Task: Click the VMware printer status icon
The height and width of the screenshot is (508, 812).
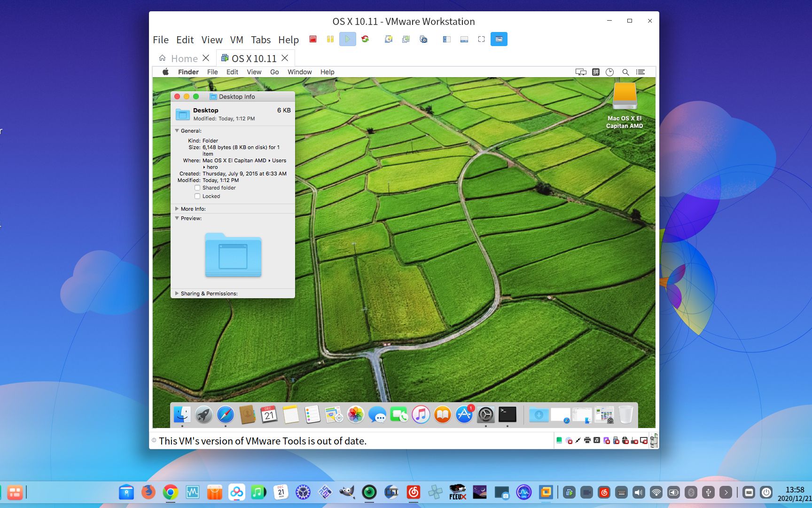Action: pyautogui.click(x=587, y=440)
